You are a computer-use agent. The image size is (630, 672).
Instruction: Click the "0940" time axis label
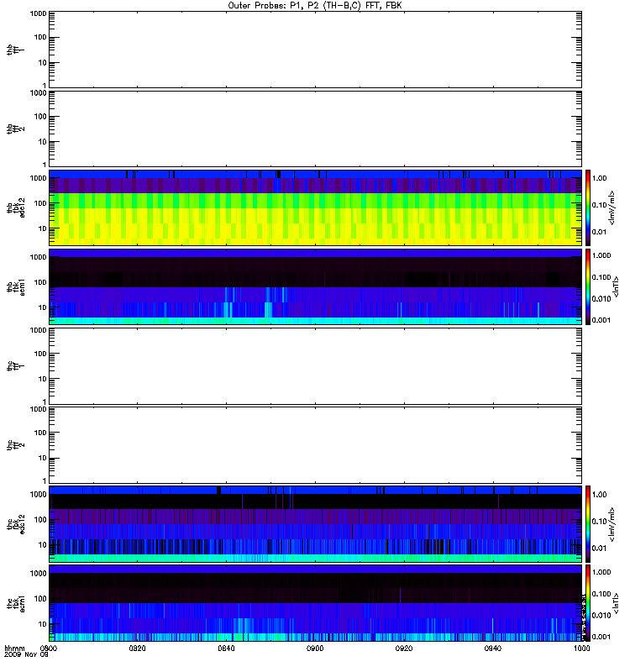coord(493,648)
